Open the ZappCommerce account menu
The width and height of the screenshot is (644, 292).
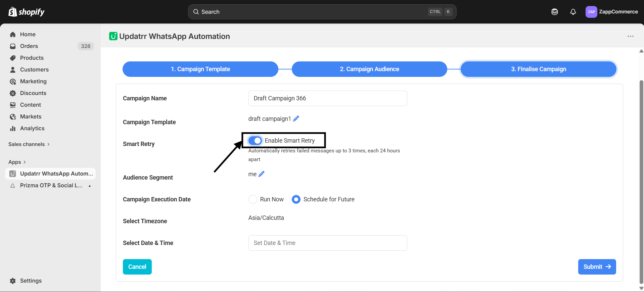click(x=611, y=12)
